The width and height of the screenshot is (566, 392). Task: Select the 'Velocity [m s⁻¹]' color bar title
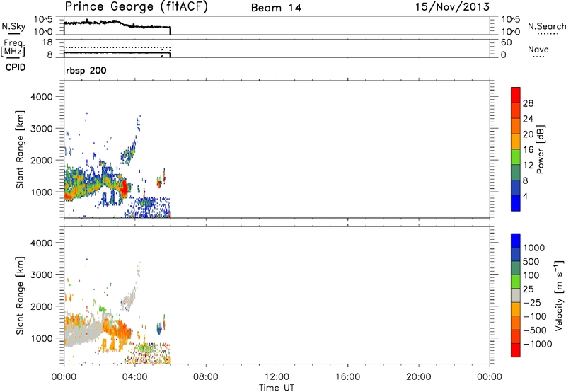pos(559,295)
